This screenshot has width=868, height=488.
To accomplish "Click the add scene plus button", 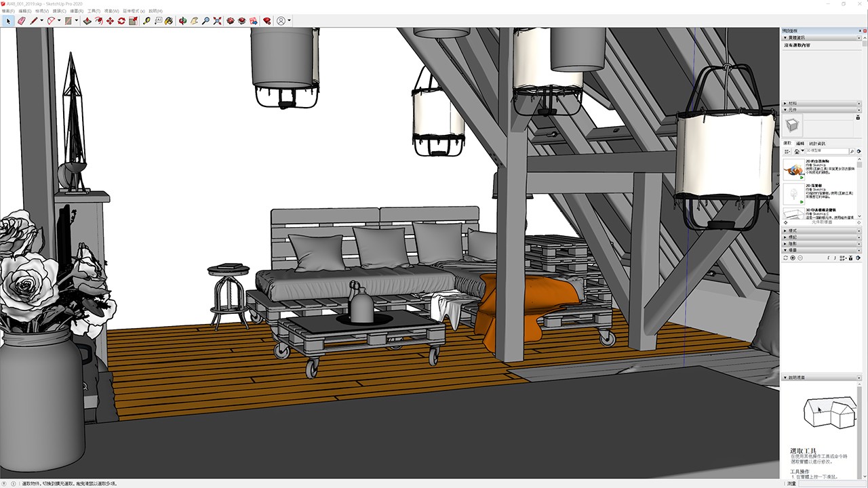I will (x=793, y=258).
